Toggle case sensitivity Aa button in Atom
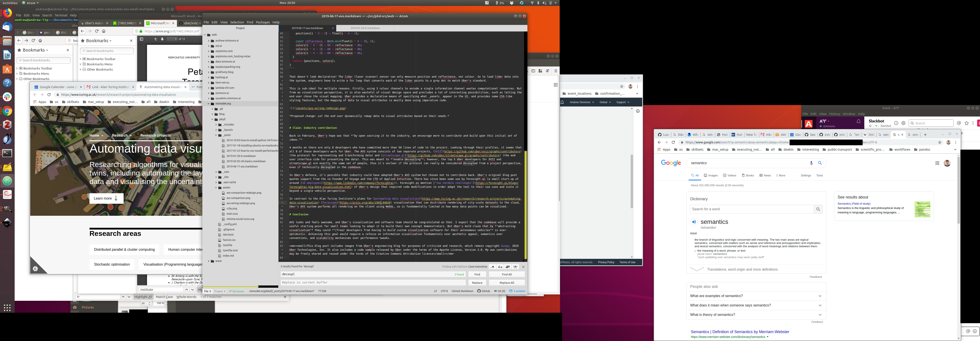 point(500,267)
